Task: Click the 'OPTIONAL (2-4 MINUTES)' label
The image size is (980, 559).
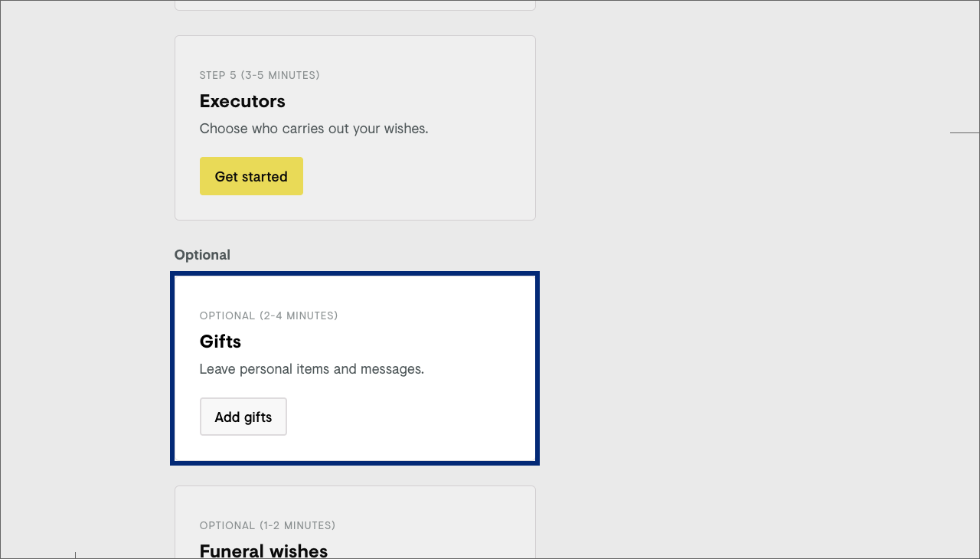Action: (x=269, y=315)
